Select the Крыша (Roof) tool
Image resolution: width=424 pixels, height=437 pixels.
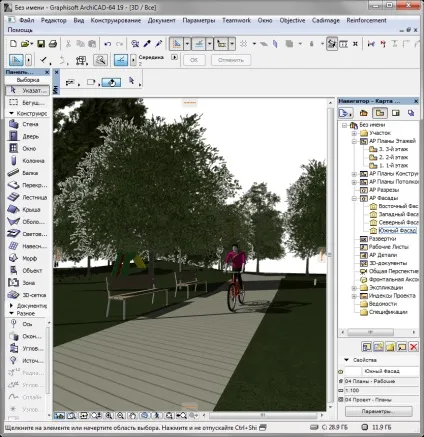(28, 210)
